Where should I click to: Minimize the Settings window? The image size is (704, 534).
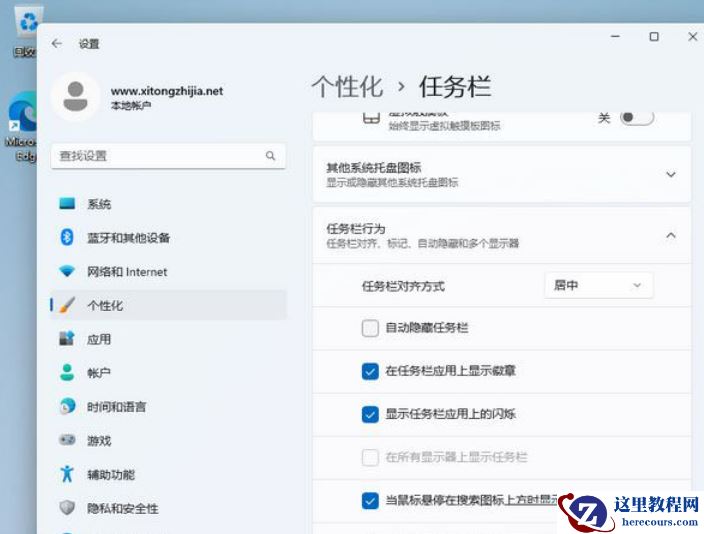coord(616,37)
